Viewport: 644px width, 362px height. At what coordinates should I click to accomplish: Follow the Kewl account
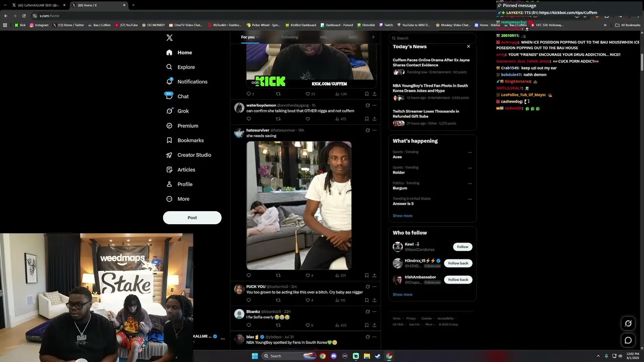point(463,247)
